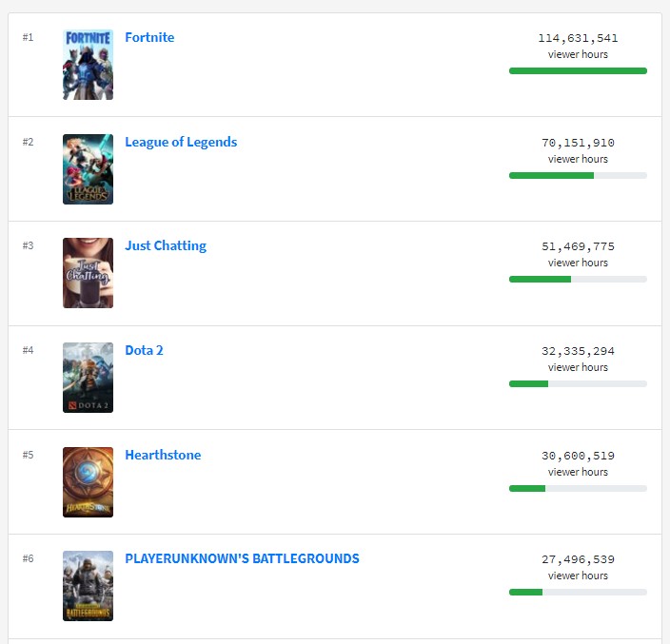This screenshot has height=644, width=670.
Task: Click Just Chatting's viewer hours progress bar
Action: tap(578, 280)
